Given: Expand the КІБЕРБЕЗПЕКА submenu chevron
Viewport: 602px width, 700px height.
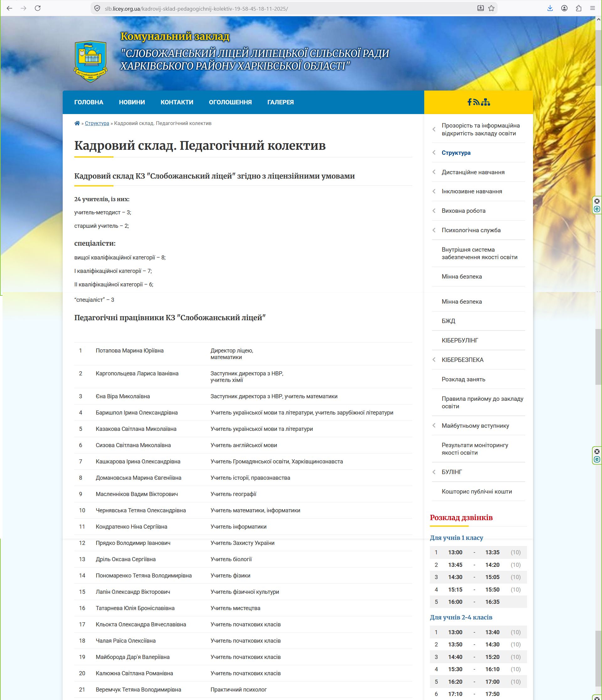Looking at the screenshot, I should tap(434, 360).
